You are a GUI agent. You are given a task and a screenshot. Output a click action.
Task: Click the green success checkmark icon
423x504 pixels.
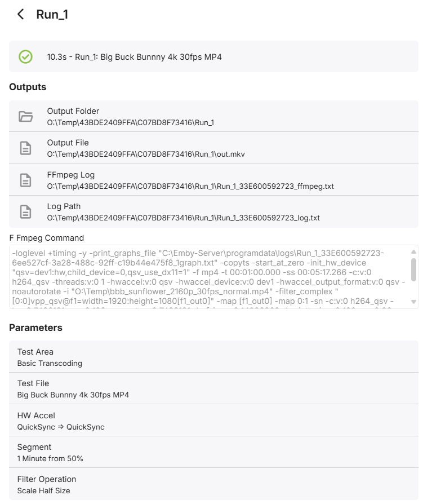coord(25,56)
